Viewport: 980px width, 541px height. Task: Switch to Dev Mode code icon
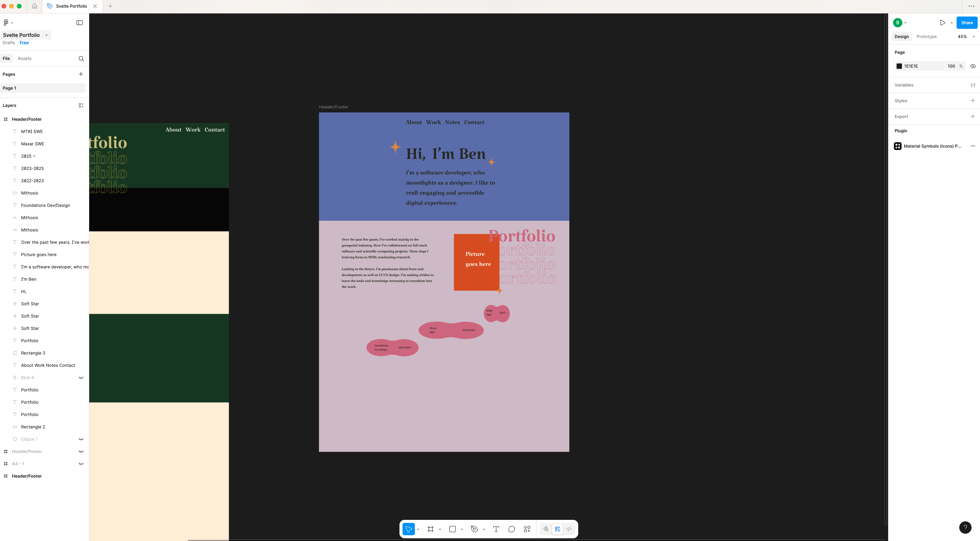click(x=569, y=529)
